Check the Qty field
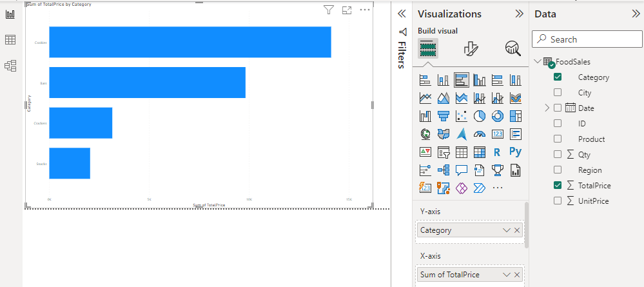 tap(558, 155)
